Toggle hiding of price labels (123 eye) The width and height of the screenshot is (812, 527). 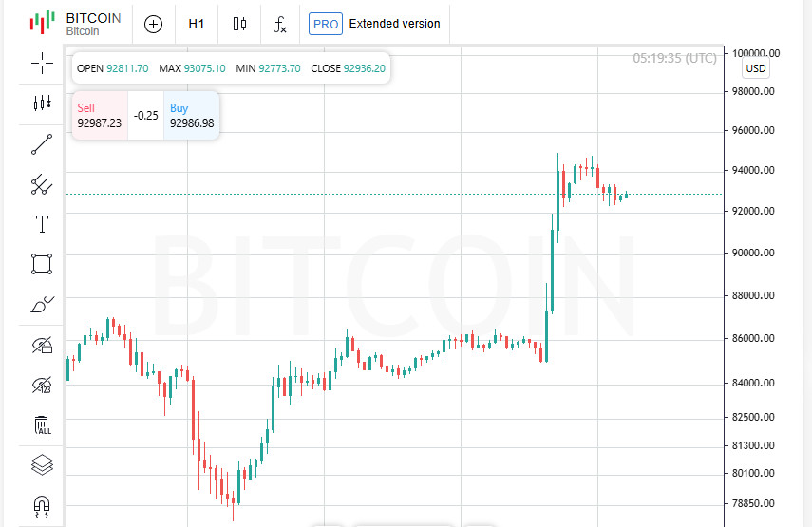point(42,385)
